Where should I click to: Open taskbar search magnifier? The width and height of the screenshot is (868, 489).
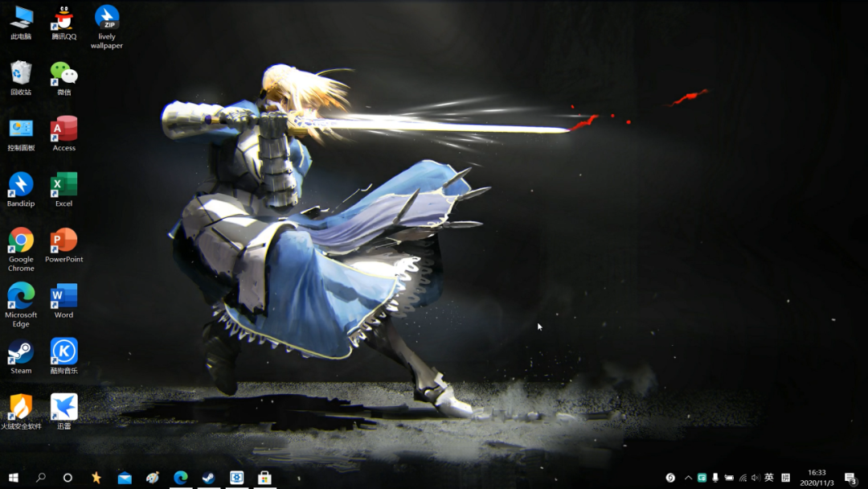point(40,478)
